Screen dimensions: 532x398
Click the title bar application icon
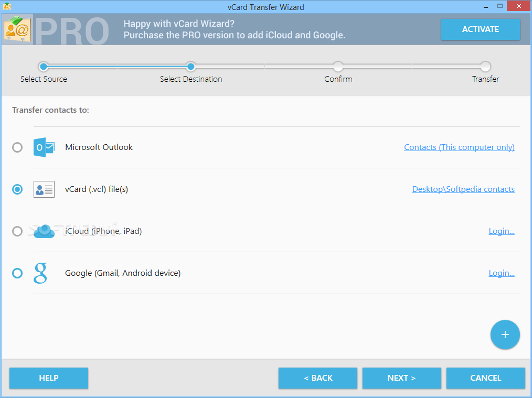coord(7,6)
